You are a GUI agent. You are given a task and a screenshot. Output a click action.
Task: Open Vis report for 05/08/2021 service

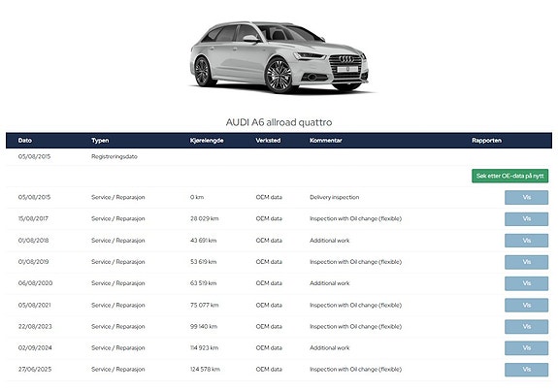526,306
